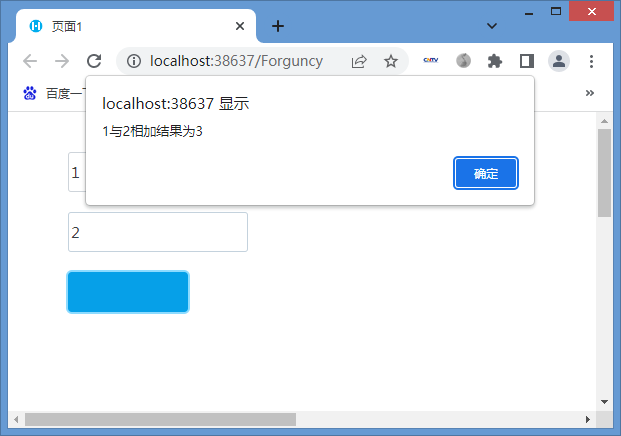The image size is (621, 436).
Task: Click the browser forward arrow
Action: tap(62, 61)
